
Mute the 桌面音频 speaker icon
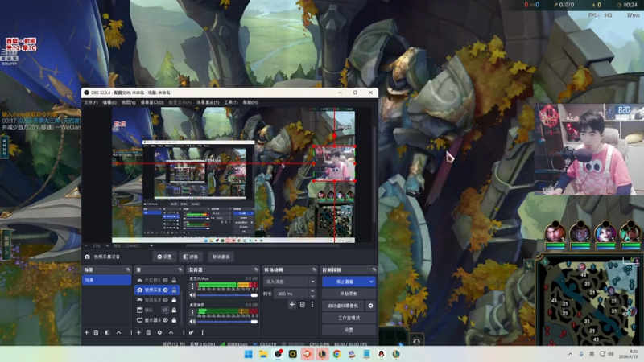coord(192,321)
